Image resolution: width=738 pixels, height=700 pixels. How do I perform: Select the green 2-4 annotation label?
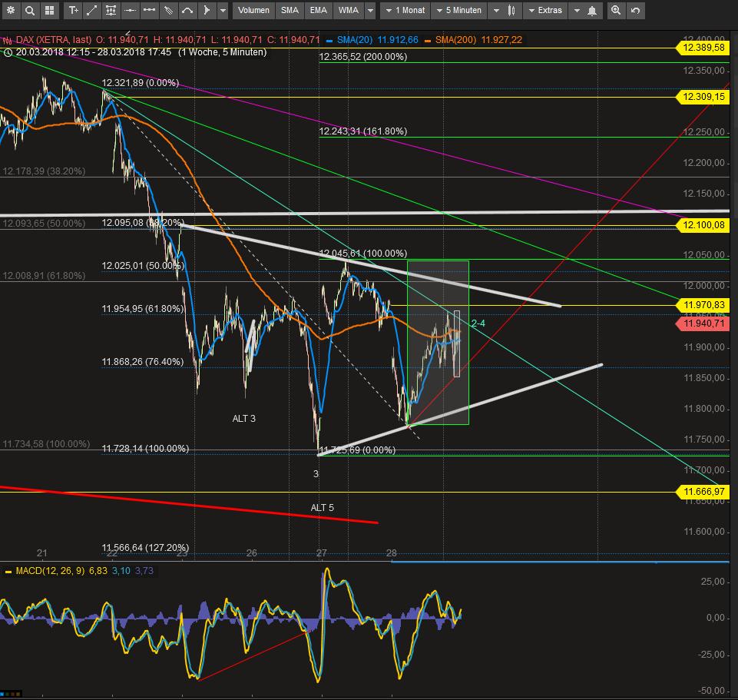pos(478,323)
